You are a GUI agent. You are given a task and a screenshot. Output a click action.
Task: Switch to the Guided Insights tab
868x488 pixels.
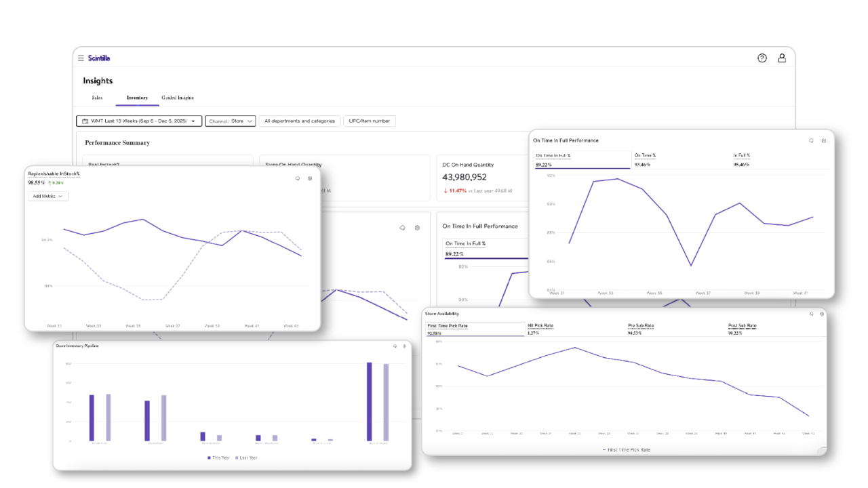(x=178, y=98)
